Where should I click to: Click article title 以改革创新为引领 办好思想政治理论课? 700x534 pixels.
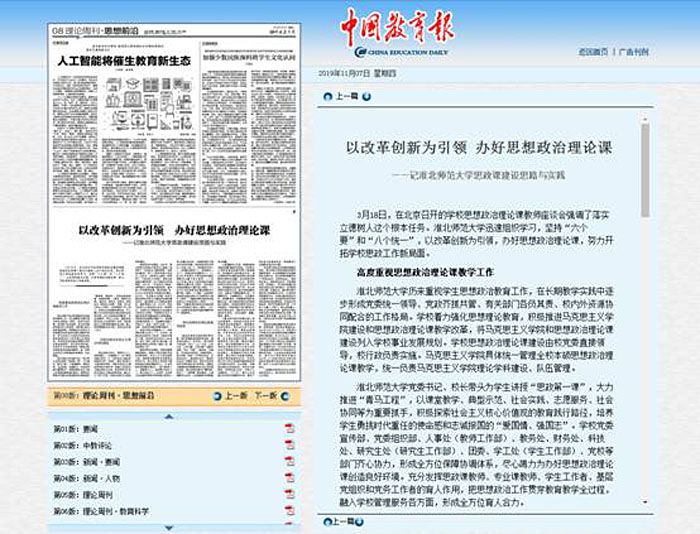(x=479, y=148)
